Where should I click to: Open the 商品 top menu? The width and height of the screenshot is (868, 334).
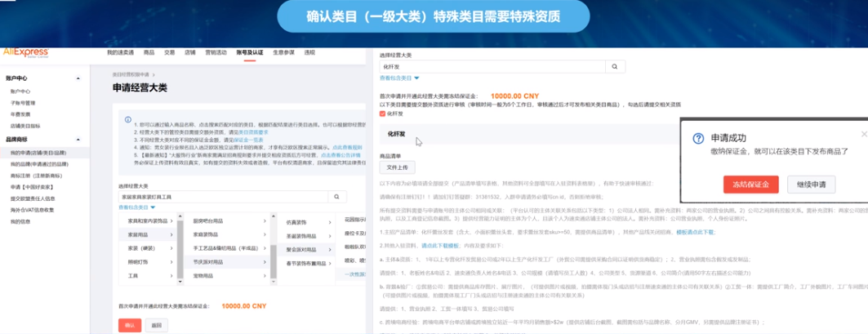(149, 52)
